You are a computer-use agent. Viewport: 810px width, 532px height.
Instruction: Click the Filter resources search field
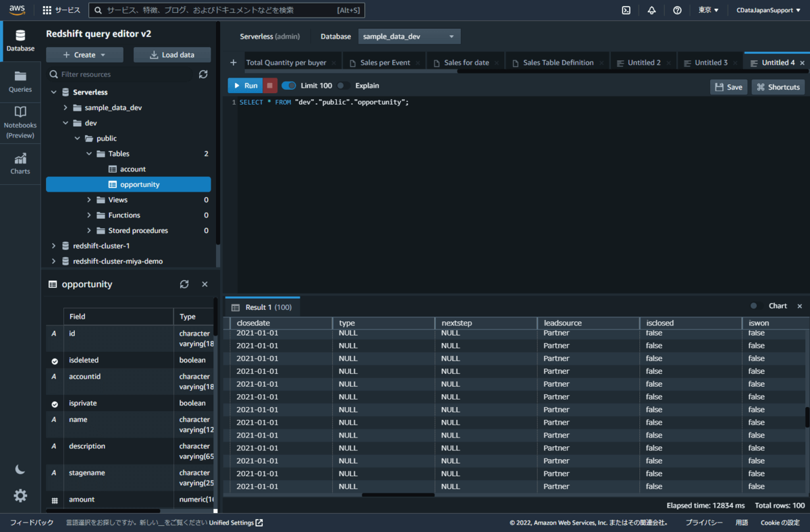tap(122, 74)
